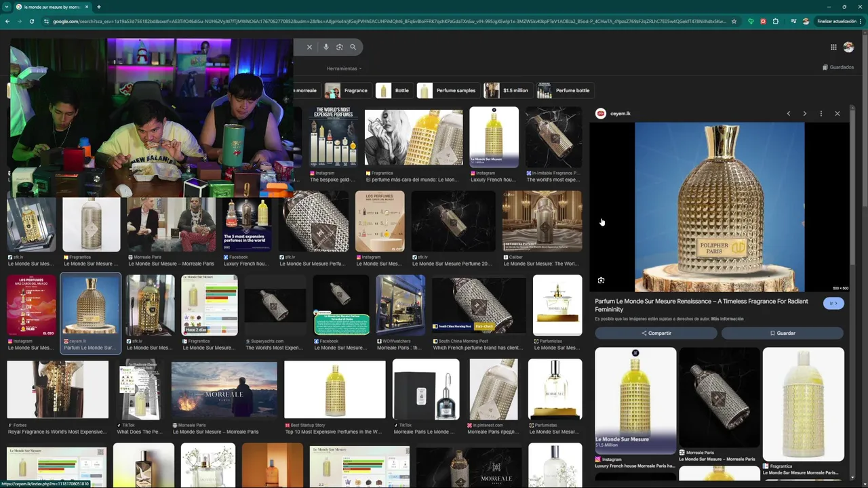The width and height of the screenshot is (868, 488).
Task: Select the Perfume samples filter chip
Action: point(448,90)
